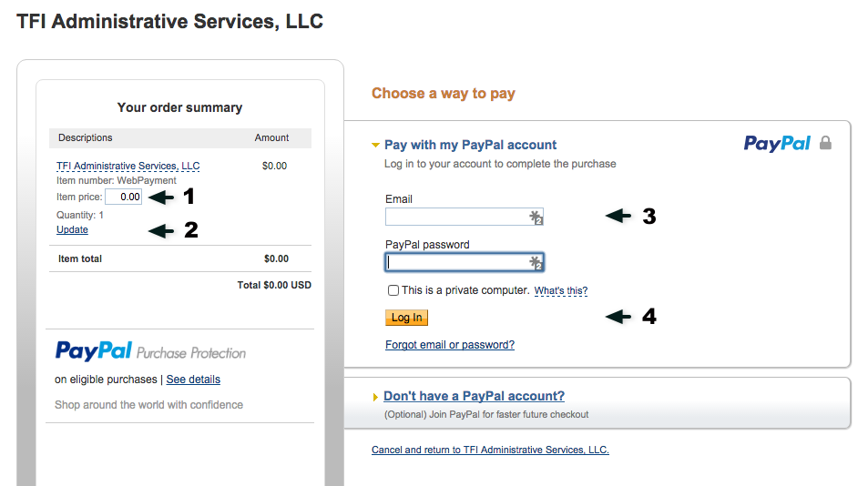The image size is (868, 486).
Task: Click the PayPal logo in payment panel
Action: (777, 144)
